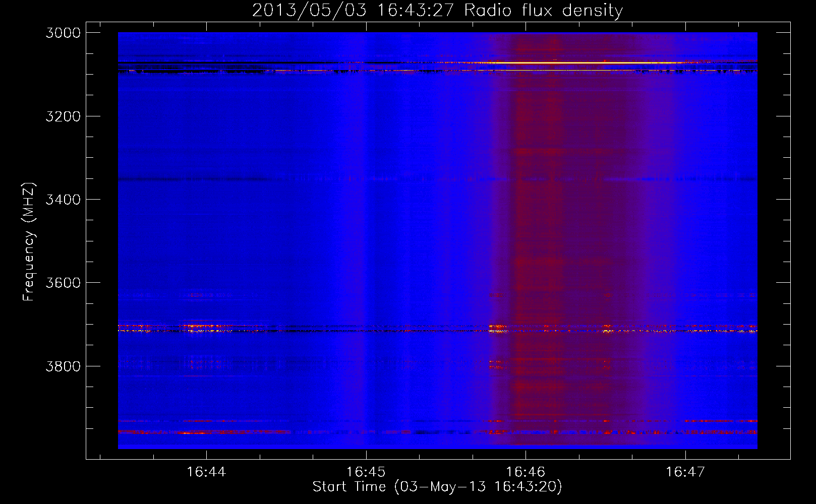Click the 16:45 time tick label
Viewport: 816px width, 504px height.
[366, 472]
